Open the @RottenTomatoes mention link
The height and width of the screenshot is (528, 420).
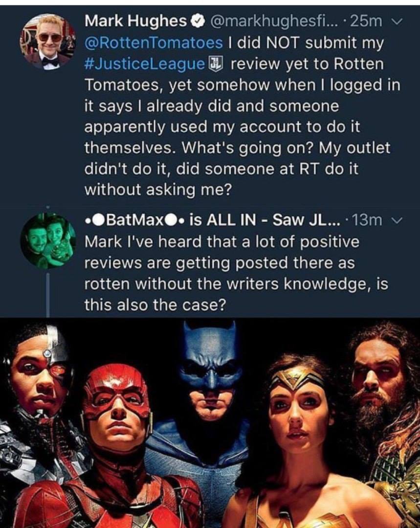point(154,43)
